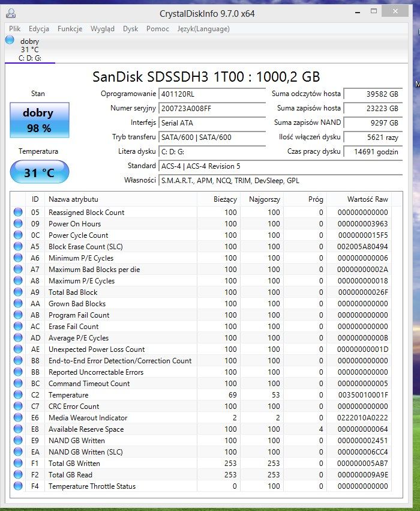Click the host reads value 39582 GB
This screenshot has height=511, width=420.
(373, 94)
